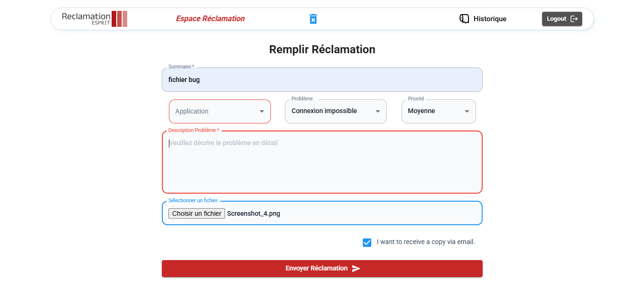Open the Priorité dropdown showing Moyenne
The image size is (644, 286).
click(439, 111)
